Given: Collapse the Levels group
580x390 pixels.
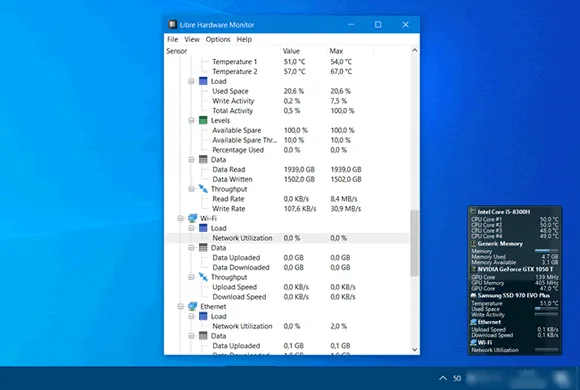Looking at the screenshot, I should pos(191,120).
